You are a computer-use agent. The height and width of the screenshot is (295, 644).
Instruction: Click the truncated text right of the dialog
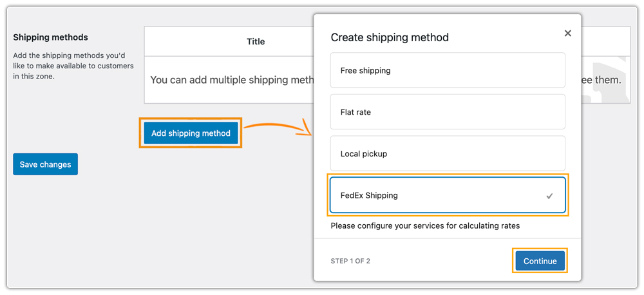pos(601,80)
